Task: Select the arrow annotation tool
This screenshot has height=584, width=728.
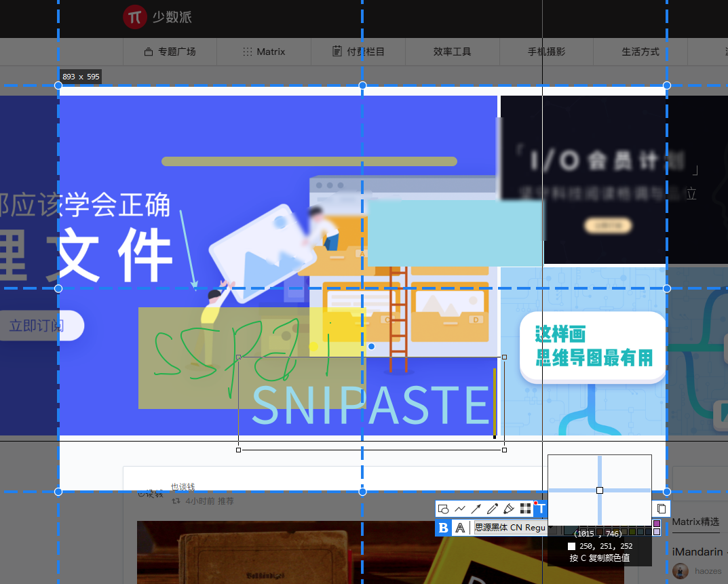Action: [476, 509]
